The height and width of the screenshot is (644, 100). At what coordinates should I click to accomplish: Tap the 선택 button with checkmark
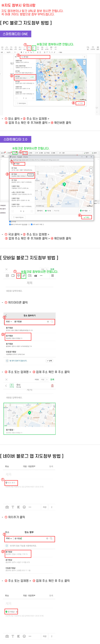click(49, 361)
